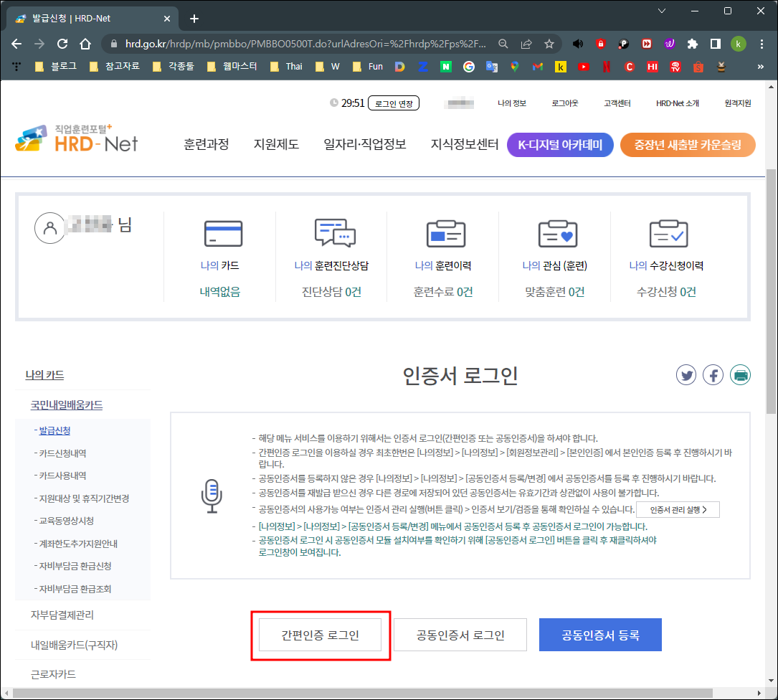Image resolution: width=778 pixels, height=700 pixels.
Task: Share page on Twitter icon
Action: pos(686,374)
